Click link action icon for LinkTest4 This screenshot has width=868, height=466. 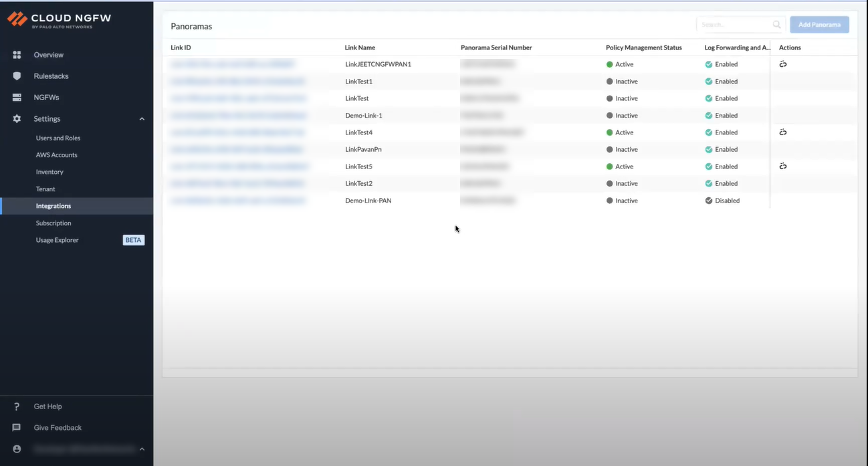[x=783, y=132]
